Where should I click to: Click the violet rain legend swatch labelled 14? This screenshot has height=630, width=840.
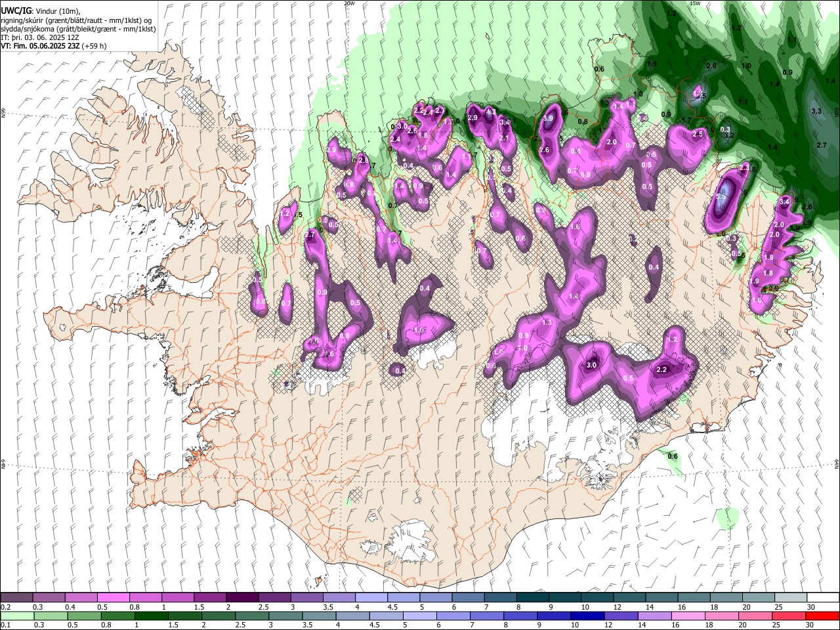pyautogui.click(x=654, y=616)
